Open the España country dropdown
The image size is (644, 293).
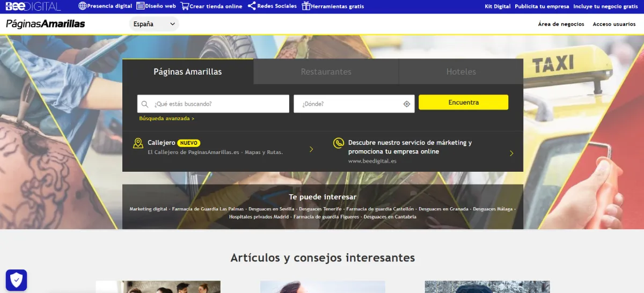(x=154, y=24)
